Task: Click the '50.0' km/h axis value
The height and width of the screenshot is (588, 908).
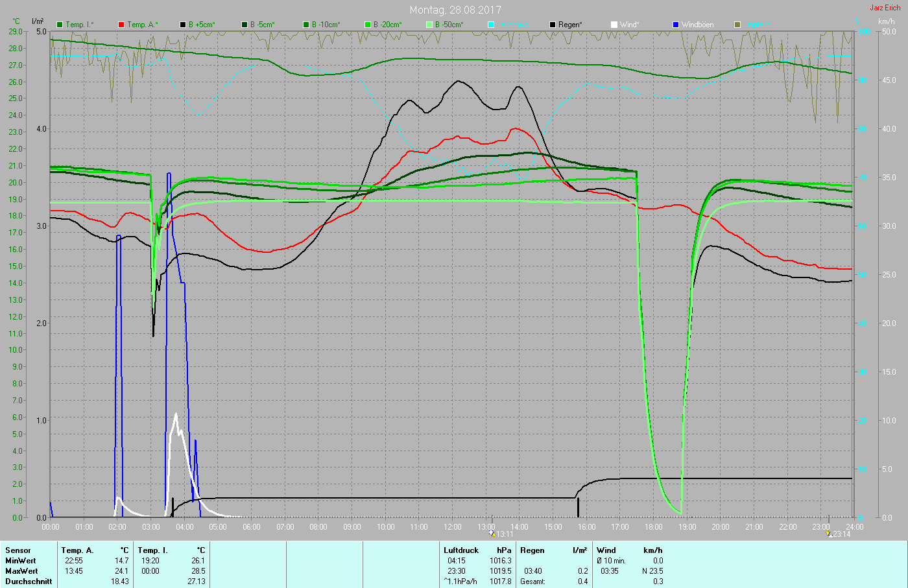Action: pos(889,32)
